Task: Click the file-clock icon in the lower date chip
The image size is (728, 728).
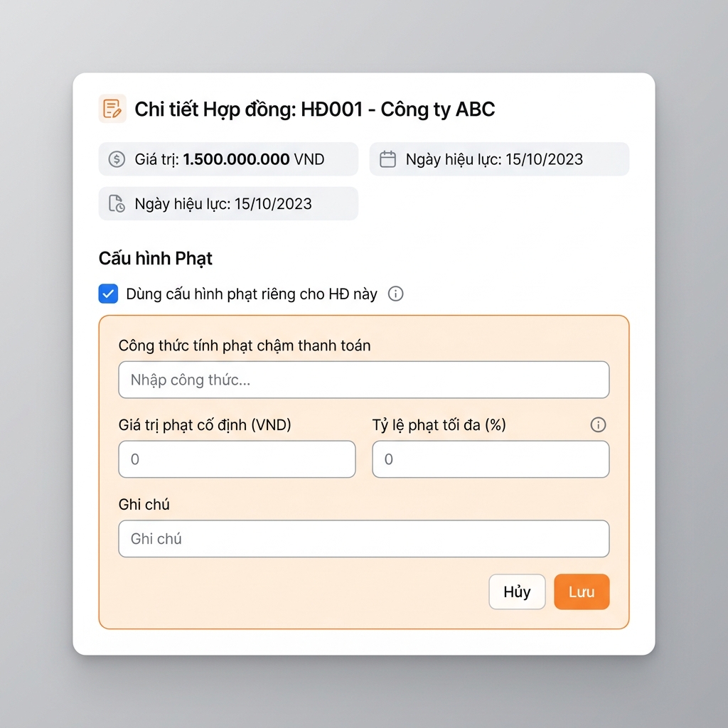Action: point(117,204)
